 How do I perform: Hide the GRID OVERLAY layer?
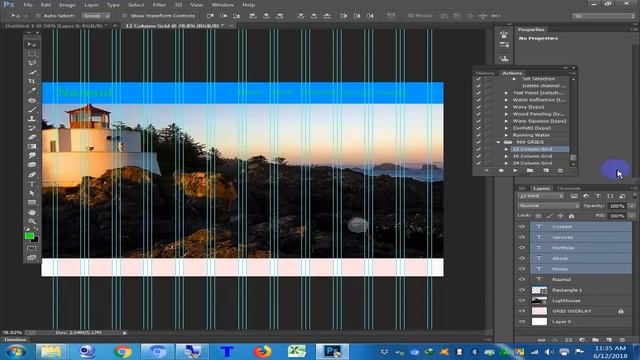(522, 311)
